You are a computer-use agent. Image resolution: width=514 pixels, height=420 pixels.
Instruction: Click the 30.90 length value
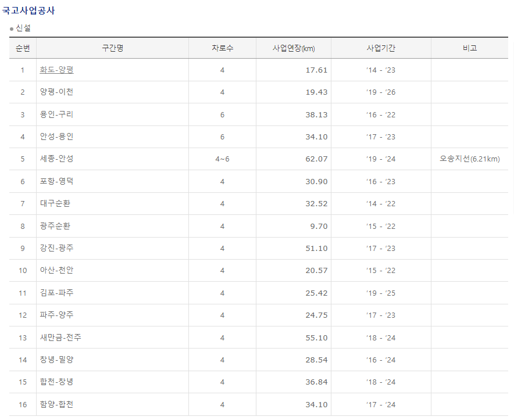coord(317,181)
